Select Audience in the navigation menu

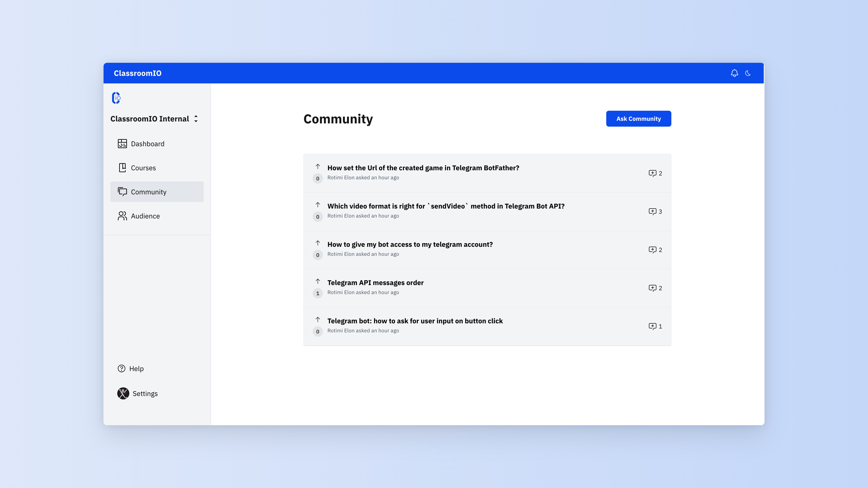point(145,216)
